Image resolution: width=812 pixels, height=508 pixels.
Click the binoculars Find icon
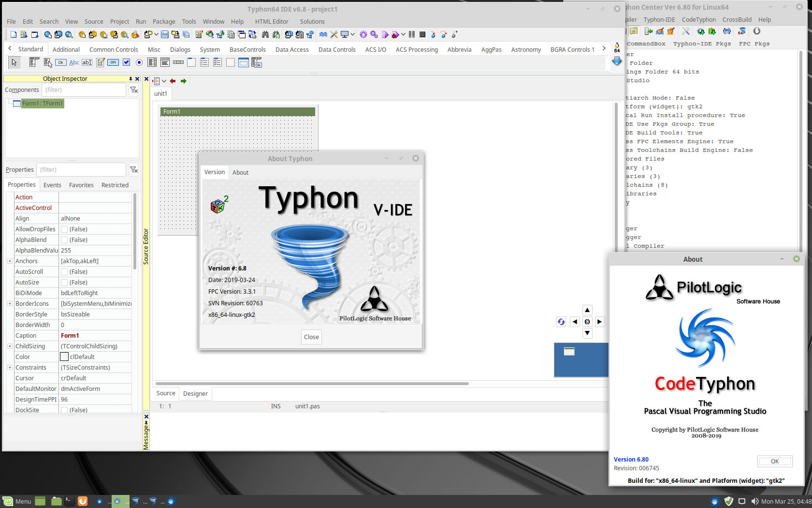click(265, 34)
